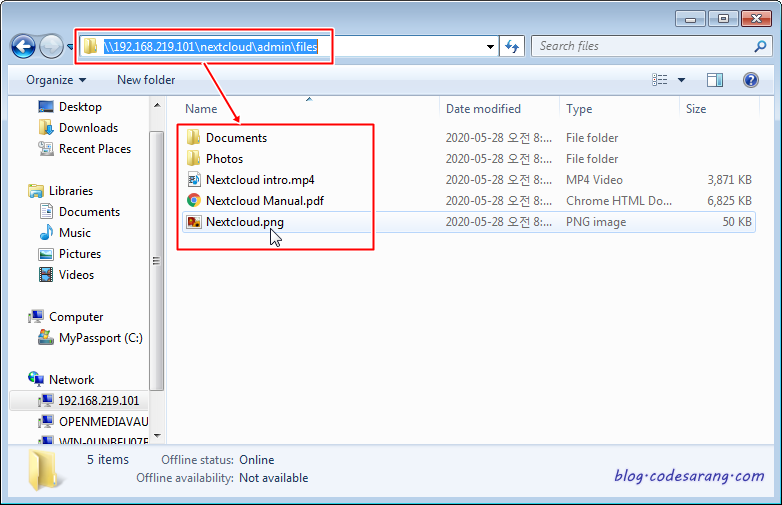Select OPENMEDIAVAU network computer
This screenshot has height=505, width=782.
(103, 422)
